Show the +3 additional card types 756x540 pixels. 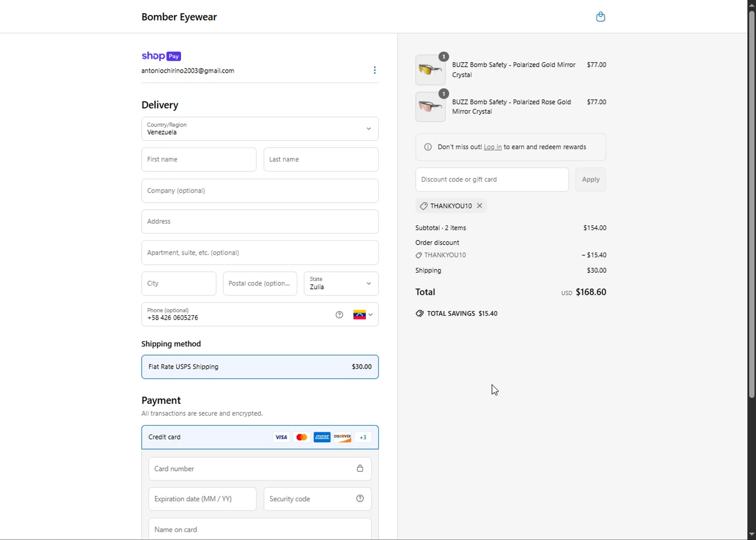click(363, 437)
